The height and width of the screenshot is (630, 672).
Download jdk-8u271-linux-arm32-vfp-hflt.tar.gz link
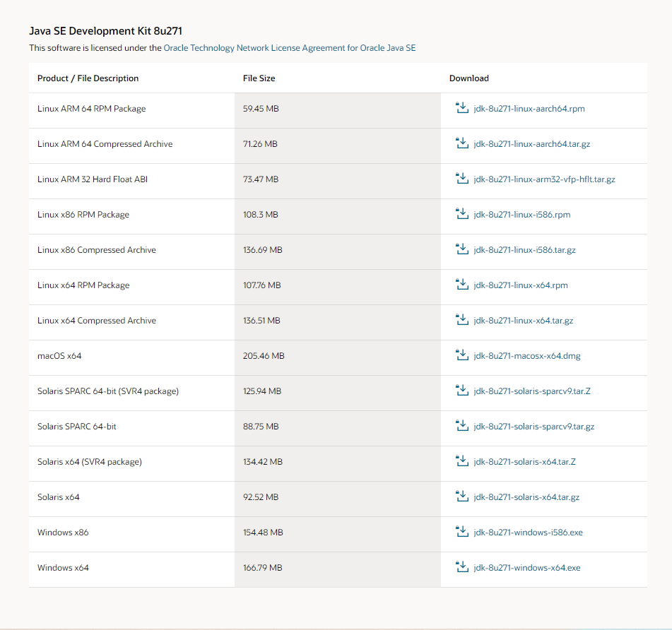[544, 179]
